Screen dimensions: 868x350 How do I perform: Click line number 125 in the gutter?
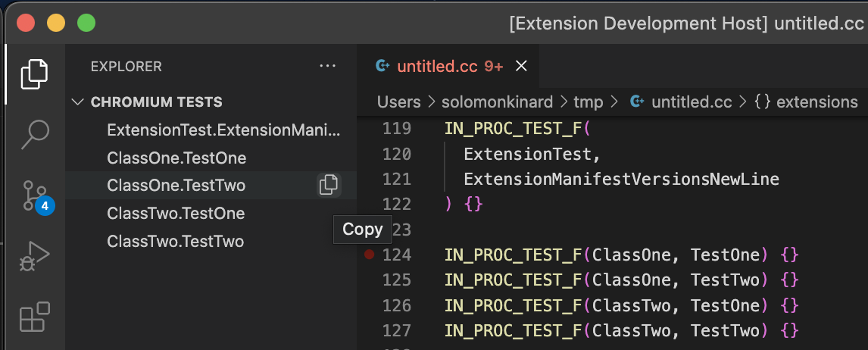(397, 280)
